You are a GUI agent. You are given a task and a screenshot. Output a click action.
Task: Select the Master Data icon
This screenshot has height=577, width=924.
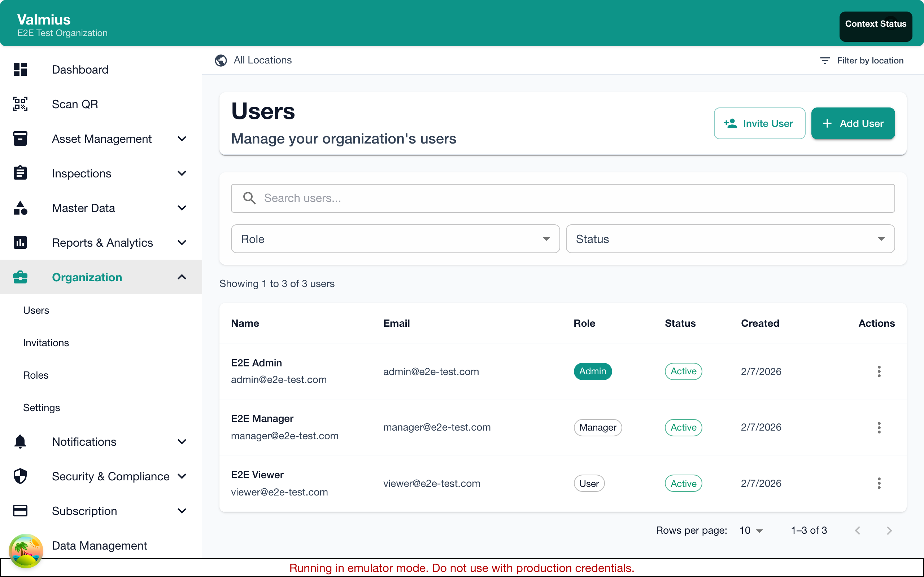(x=20, y=208)
